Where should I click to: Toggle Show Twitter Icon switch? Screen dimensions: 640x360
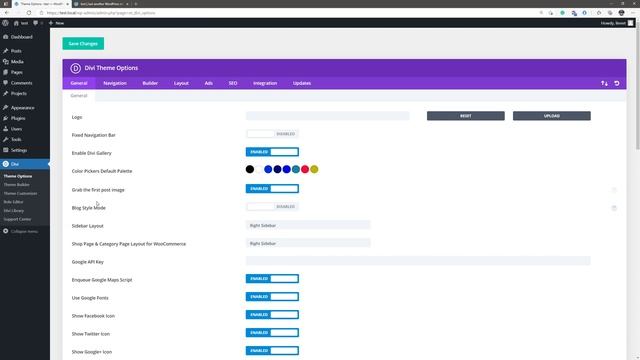[272, 332]
